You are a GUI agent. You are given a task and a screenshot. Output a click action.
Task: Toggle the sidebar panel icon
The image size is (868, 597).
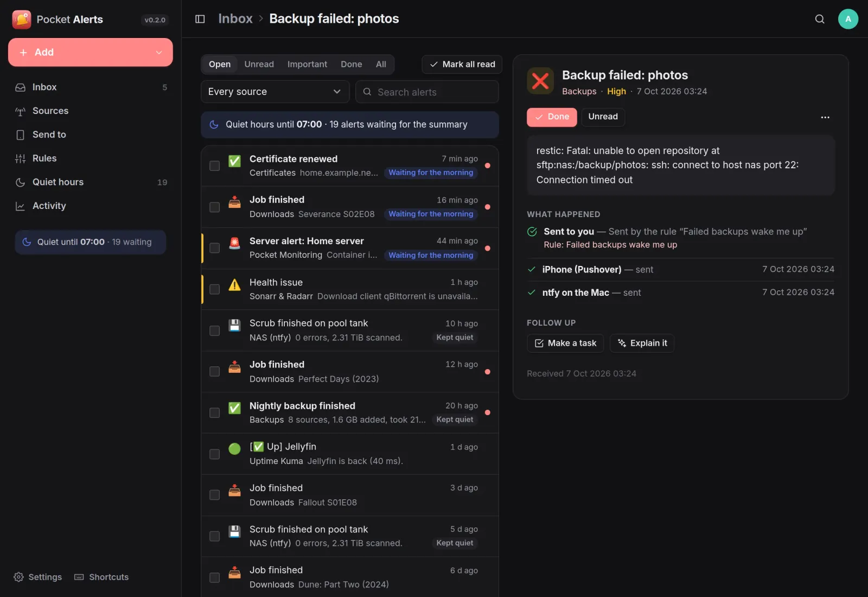(200, 19)
